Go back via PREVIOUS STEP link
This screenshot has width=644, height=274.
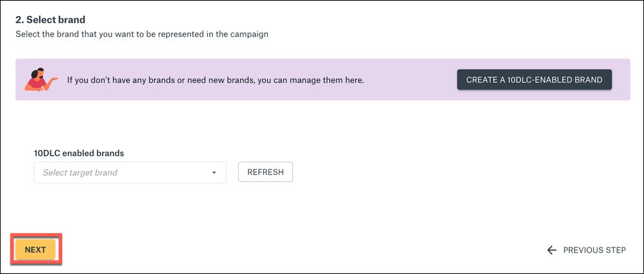(x=594, y=250)
